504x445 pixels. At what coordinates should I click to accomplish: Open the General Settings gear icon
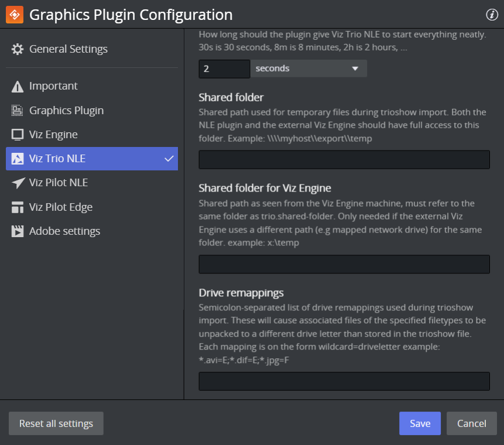click(18, 49)
